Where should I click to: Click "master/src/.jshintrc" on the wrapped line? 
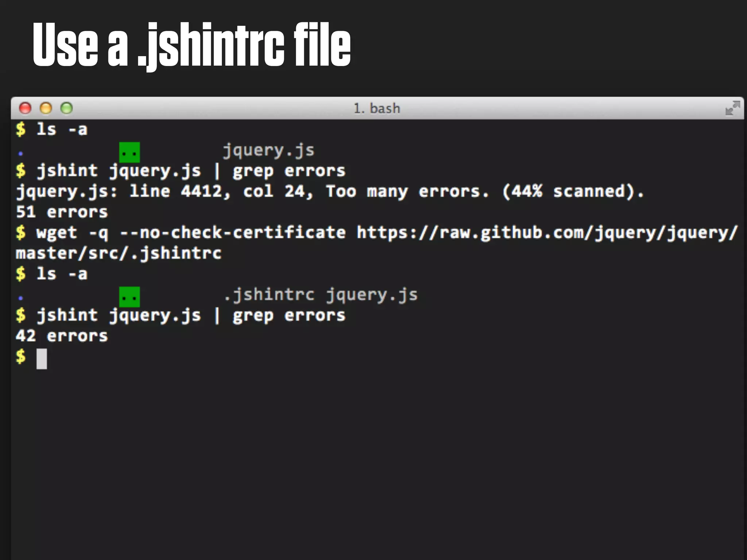119,253
